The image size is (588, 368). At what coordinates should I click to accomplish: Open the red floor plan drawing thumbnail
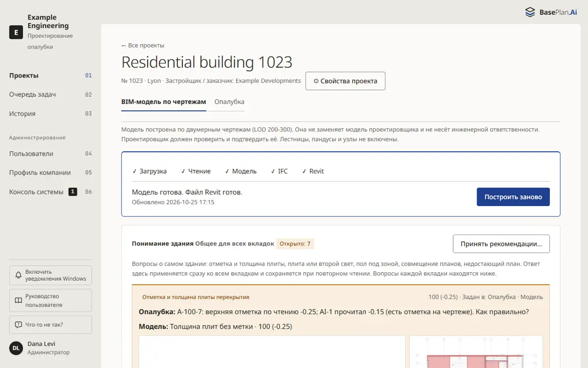[x=476, y=352]
